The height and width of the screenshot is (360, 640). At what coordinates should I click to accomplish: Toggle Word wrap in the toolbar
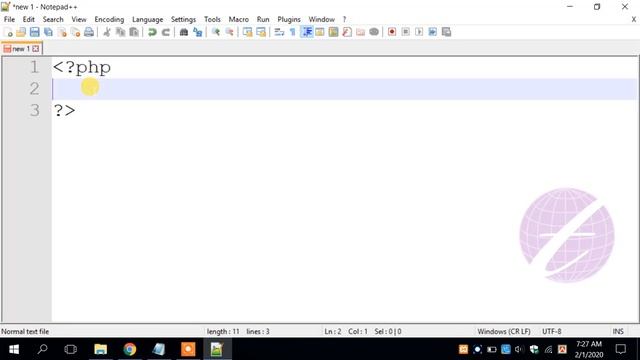pos(279,32)
